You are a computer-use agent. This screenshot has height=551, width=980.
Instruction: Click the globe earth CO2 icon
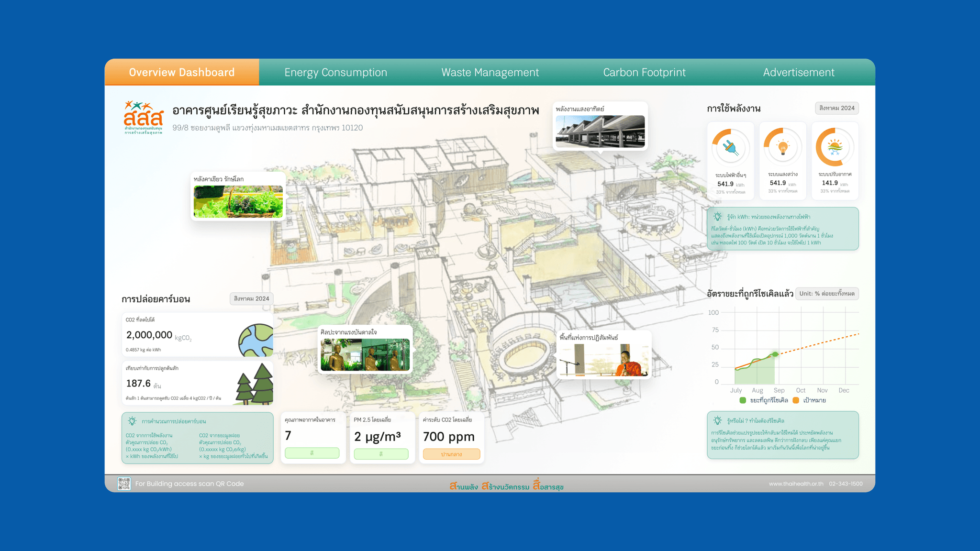point(256,340)
